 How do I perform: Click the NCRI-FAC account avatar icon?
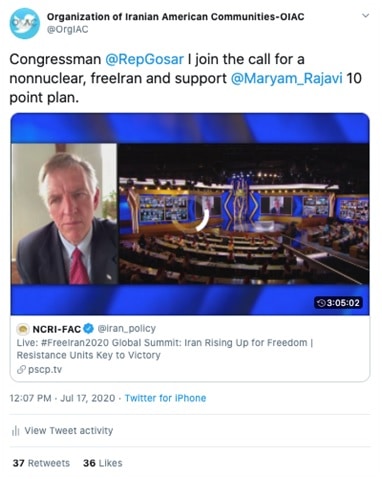click(23, 329)
